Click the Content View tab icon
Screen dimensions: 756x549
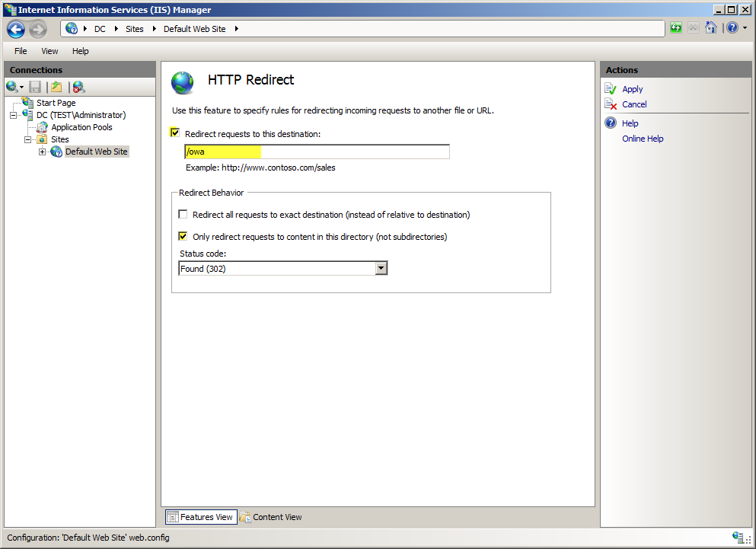click(245, 517)
